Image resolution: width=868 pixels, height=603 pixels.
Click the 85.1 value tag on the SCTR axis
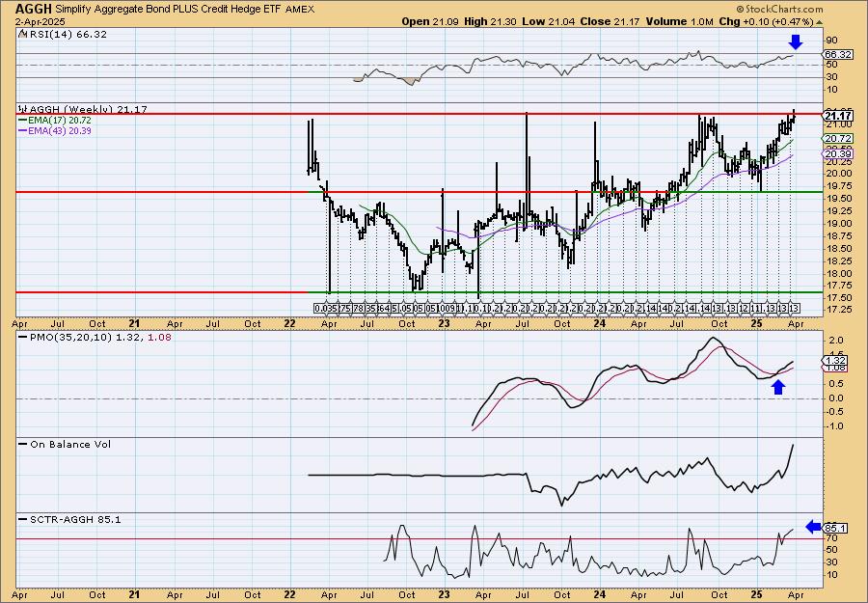pos(835,529)
